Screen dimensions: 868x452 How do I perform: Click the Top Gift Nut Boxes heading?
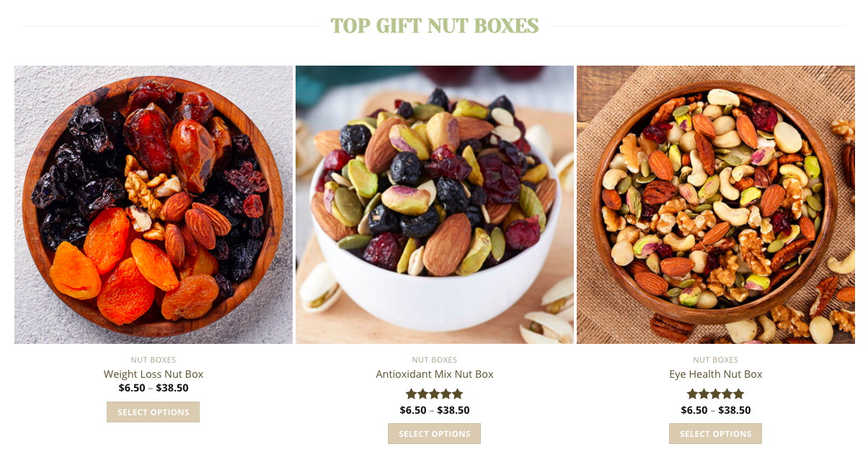[x=435, y=26]
